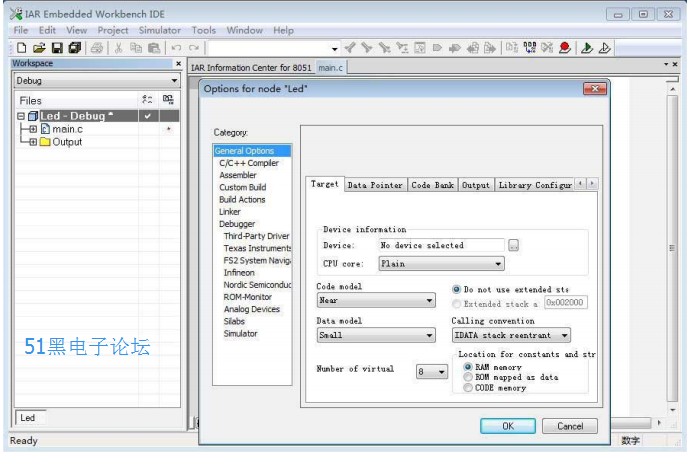Select Debugger category
Screen dimensions: 687x452
click(237, 224)
